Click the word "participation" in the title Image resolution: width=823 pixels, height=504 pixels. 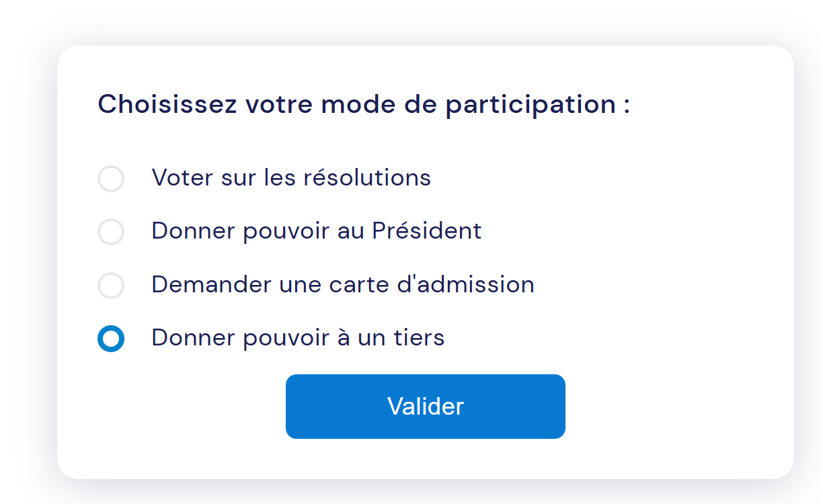point(530,105)
